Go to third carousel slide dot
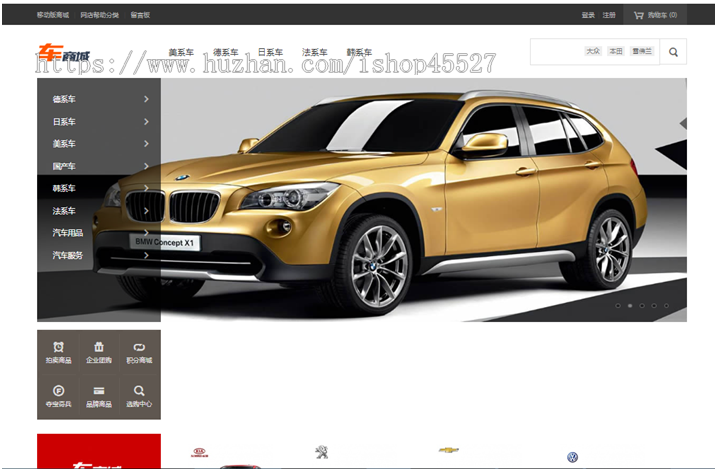 click(x=642, y=305)
